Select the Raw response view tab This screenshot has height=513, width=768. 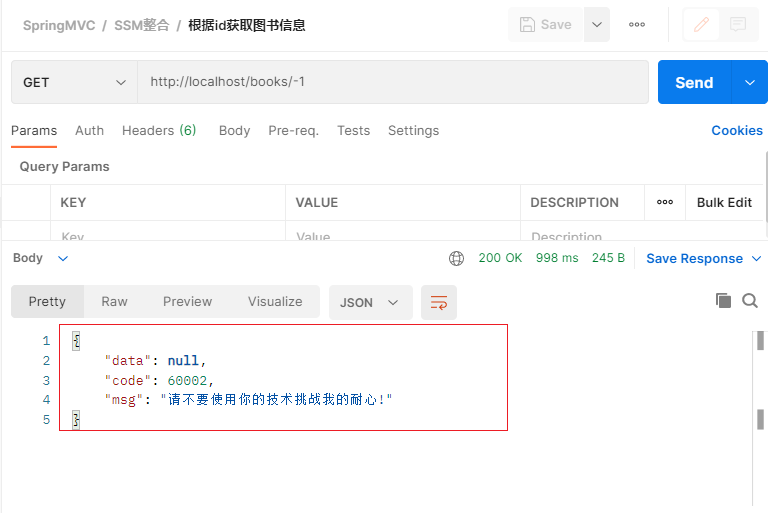coord(114,301)
